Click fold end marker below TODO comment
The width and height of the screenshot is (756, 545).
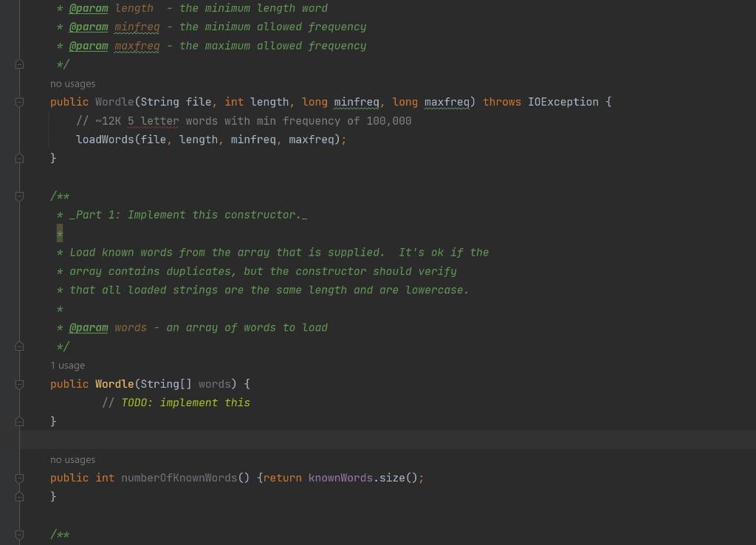point(19,422)
